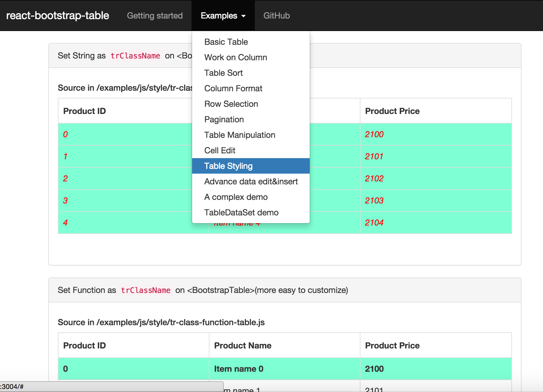The width and height of the screenshot is (543, 392).
Task: Open the Getting started page
Action: (x=155, y=16)
